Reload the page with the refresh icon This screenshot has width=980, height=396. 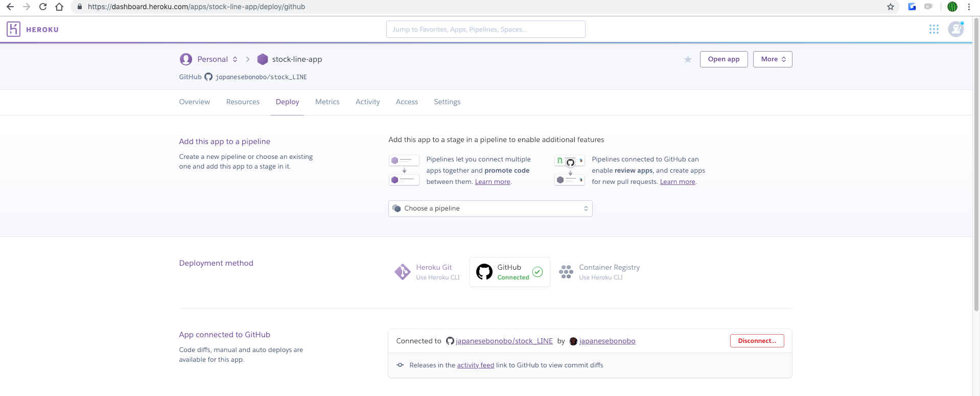tap(43, 7)
